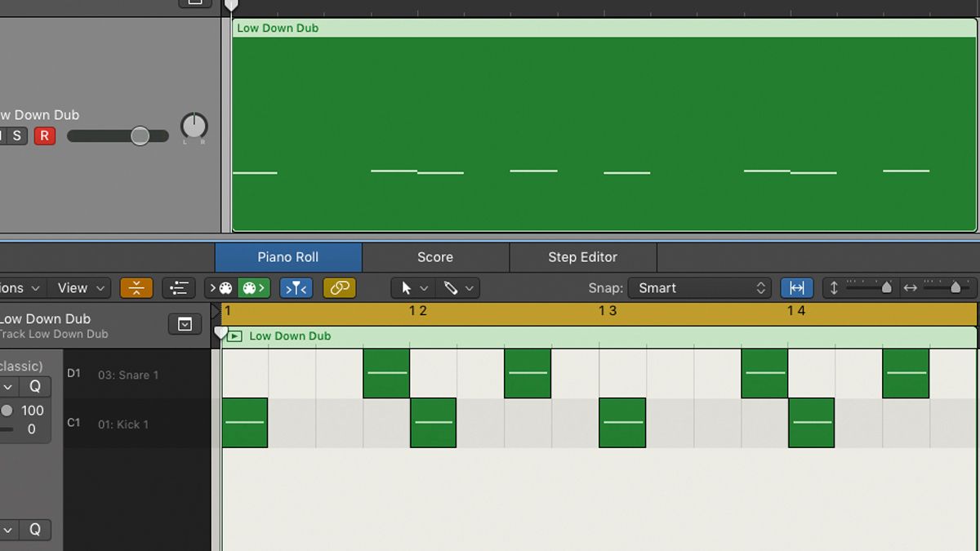Enable the blue Zoom to Fit button

(x=797, y=287)
